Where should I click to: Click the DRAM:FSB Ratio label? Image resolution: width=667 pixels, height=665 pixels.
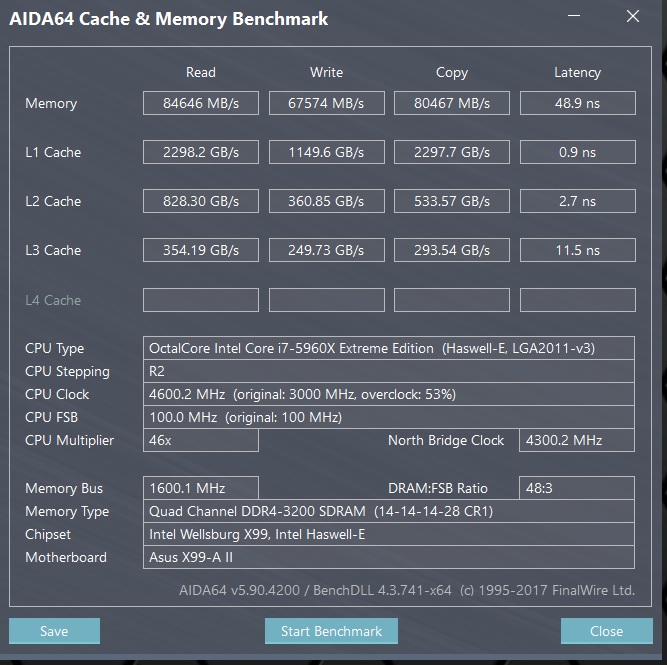point(438,488)
